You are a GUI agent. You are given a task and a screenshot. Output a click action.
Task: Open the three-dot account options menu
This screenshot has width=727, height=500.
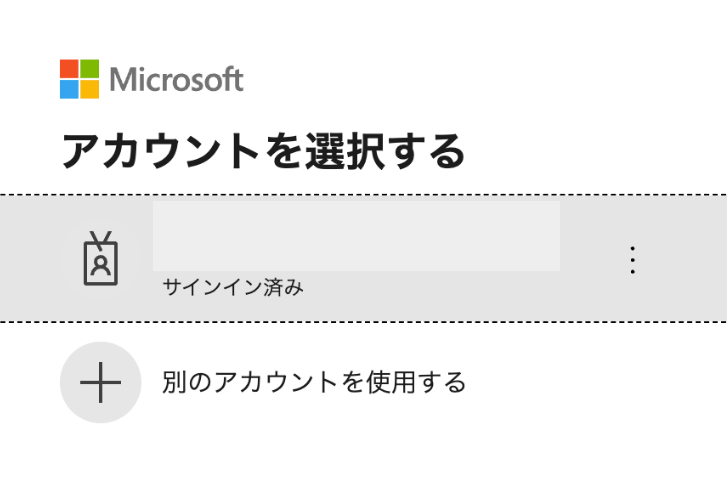(631, 259)
